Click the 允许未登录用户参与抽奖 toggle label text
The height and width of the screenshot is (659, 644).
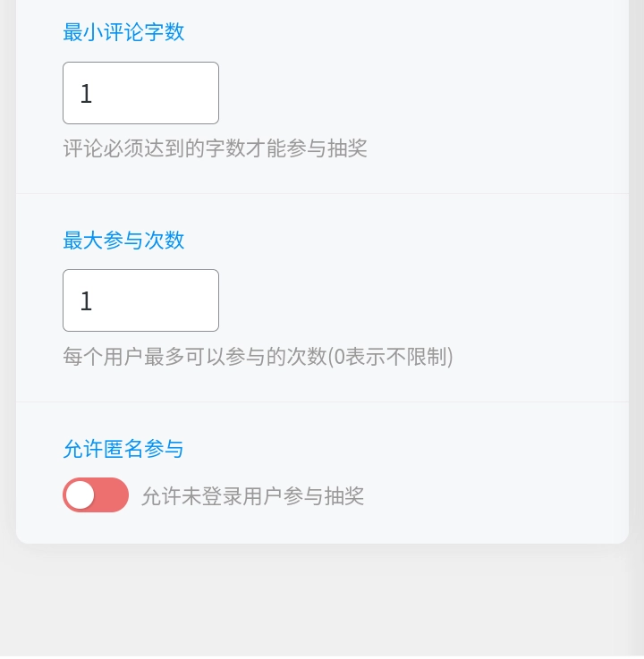252,496
